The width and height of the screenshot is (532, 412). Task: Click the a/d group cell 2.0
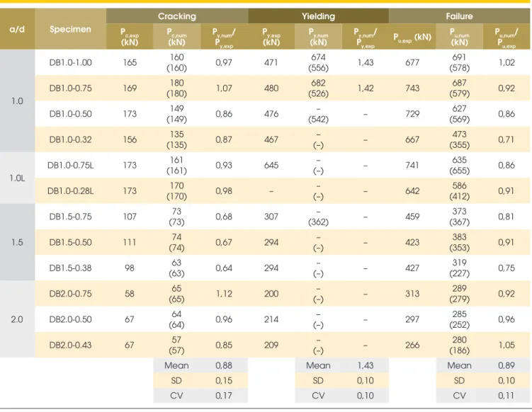pyautogui.click(x=17, y=319)
